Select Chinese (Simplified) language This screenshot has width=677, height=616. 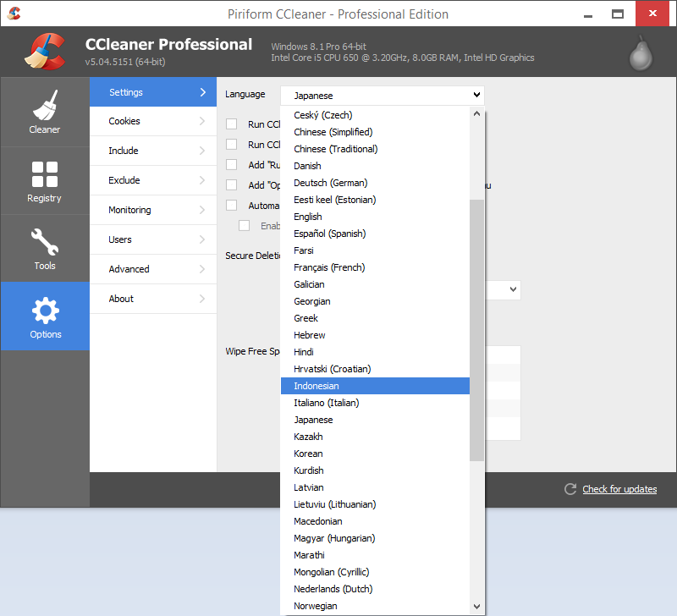point(375,132)
